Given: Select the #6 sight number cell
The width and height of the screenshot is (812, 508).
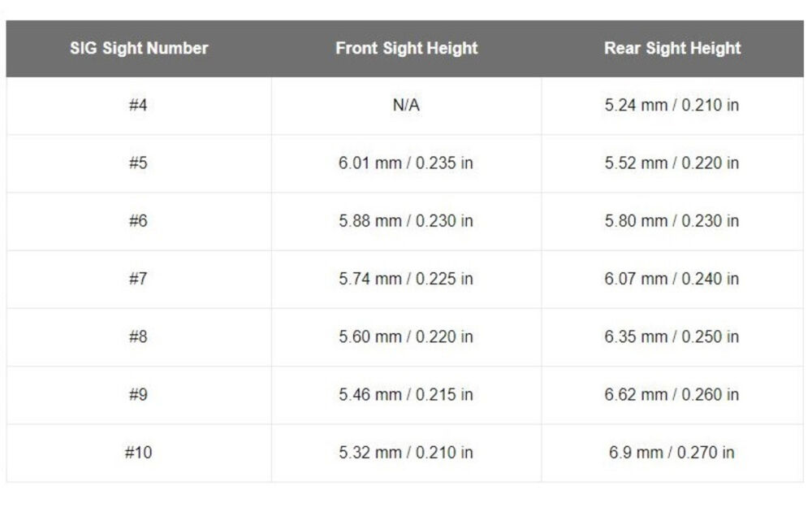Looking at the screenshot, I should pos(139,220).
